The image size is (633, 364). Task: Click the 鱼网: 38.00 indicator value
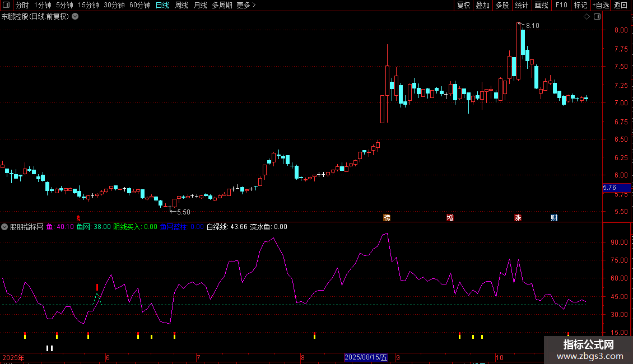coord(94,227)
